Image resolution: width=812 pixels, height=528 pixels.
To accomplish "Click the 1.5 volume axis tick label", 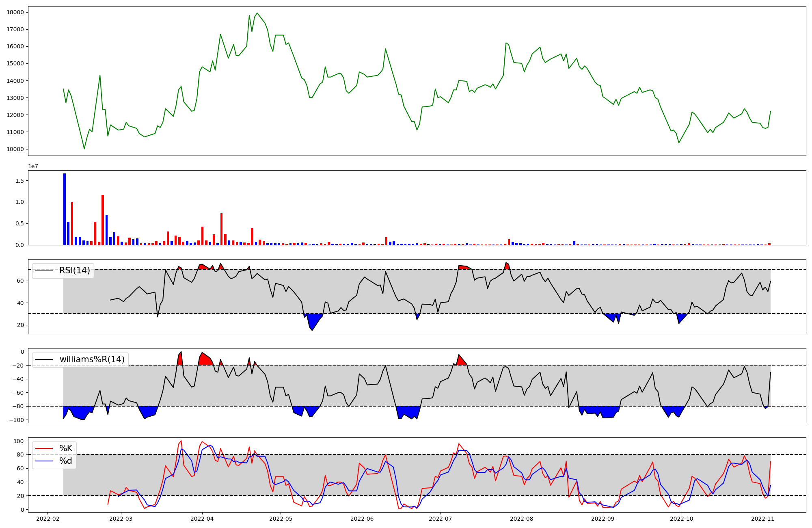I will (20, 181).
